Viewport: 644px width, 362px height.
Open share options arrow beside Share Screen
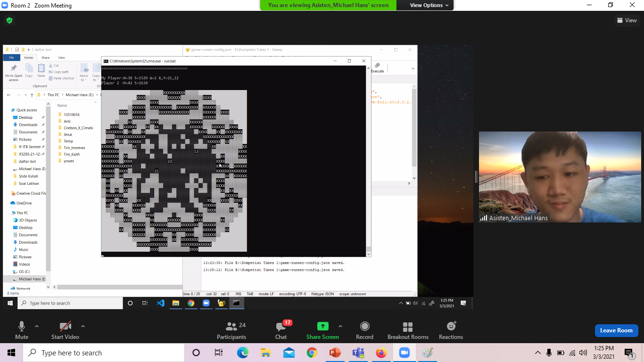point(340,326)
